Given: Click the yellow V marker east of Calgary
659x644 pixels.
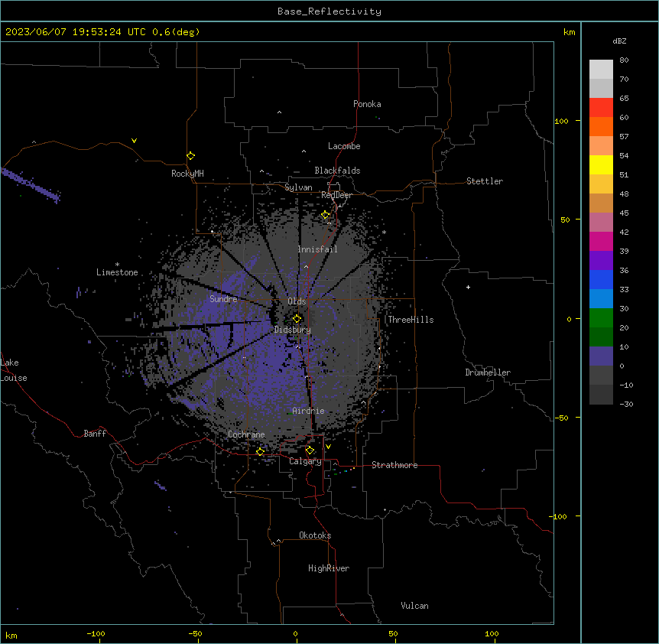Looking at the screenshot, I should 328,447.
